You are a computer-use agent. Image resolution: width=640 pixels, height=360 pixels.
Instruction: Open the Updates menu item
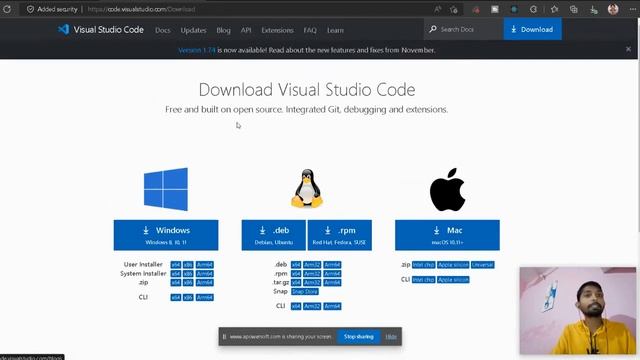(193, 30)
